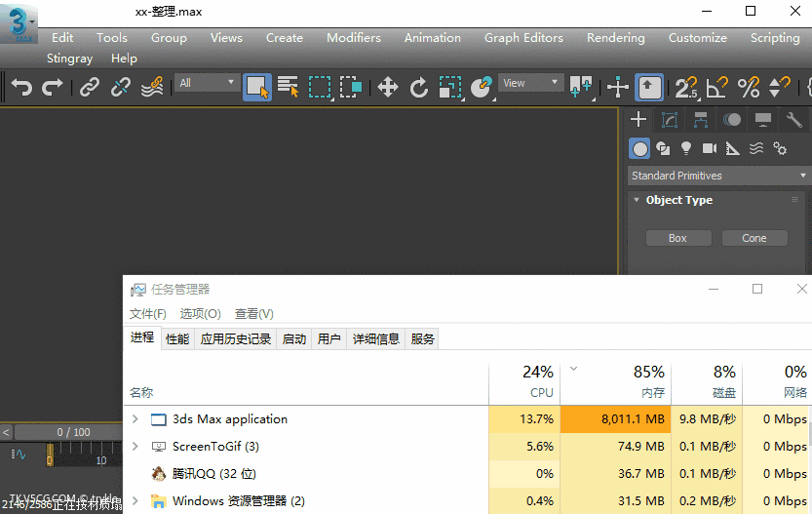This screenshot has width=812, height=514.
Task: Open the Modify panel tab
Action: [x=670, y=120]
